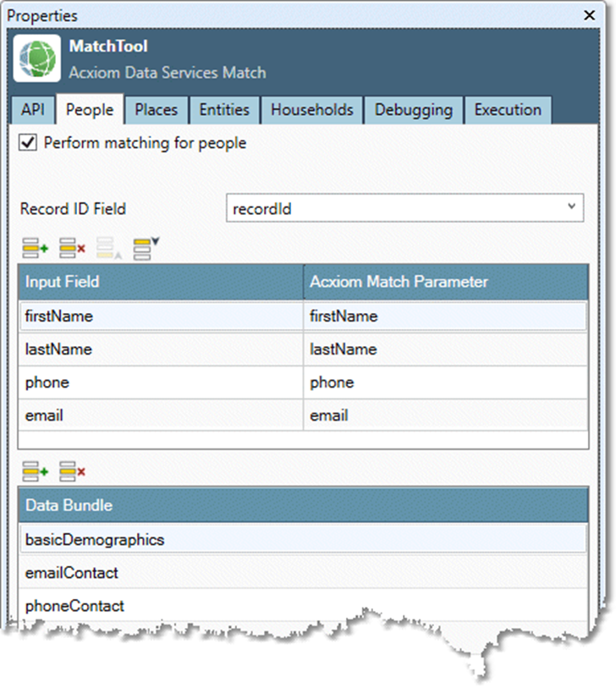Select the firstName input field row

tap(161, 316)
